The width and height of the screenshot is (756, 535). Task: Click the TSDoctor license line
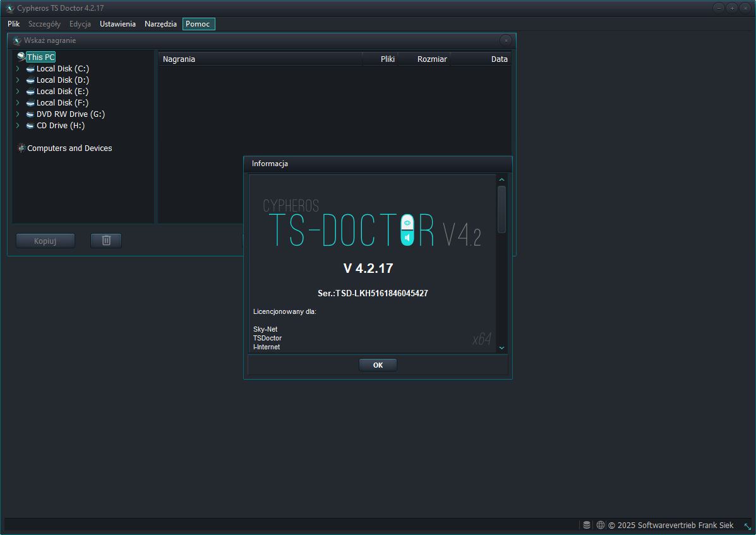click(x=267, y=338)
